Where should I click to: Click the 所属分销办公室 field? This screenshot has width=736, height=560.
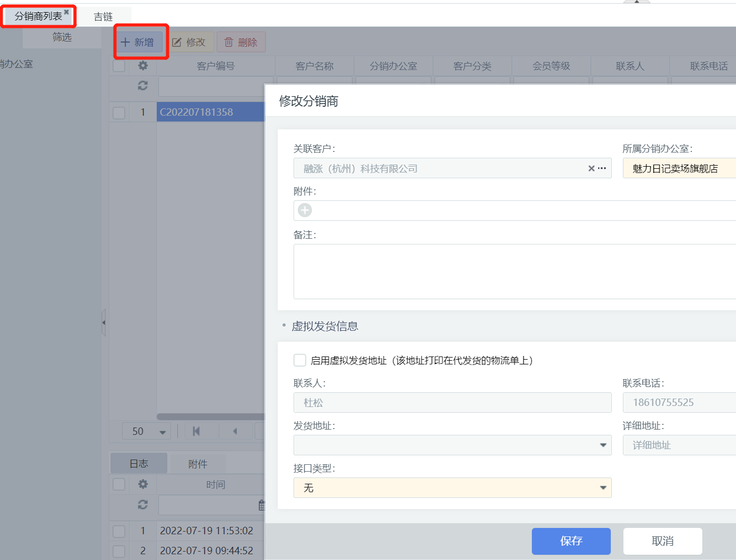pyautogui.click(x=679, y=168)
